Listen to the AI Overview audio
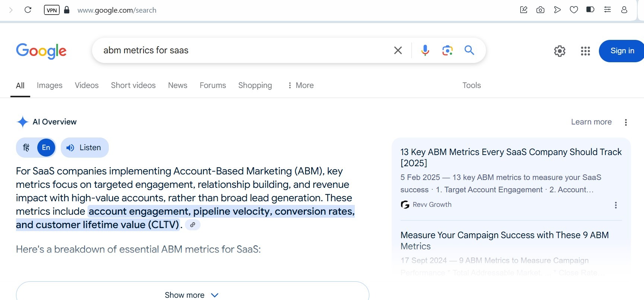The height and width of the screenshot is (300, 644). point(85,148)
